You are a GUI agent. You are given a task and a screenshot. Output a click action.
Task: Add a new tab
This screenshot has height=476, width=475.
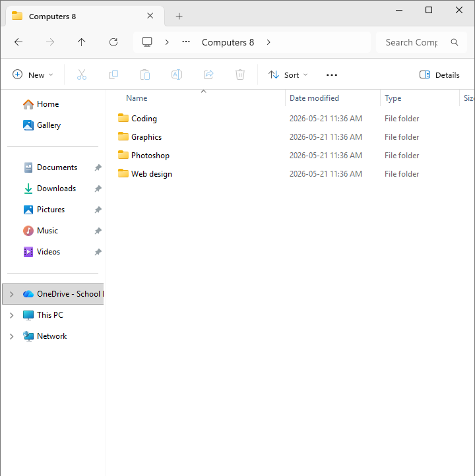(179, 16)
